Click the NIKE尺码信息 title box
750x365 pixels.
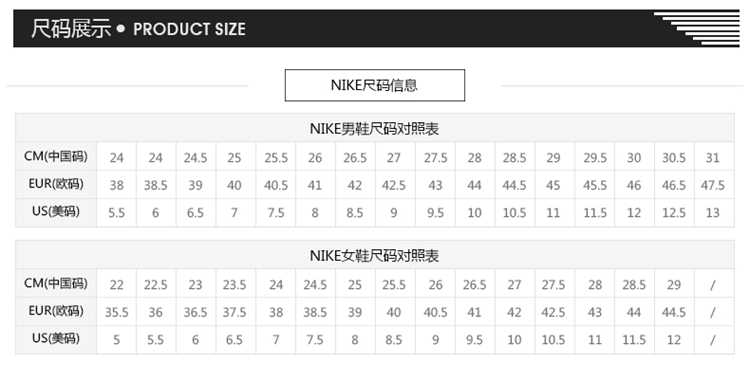(x=375, y=85)
